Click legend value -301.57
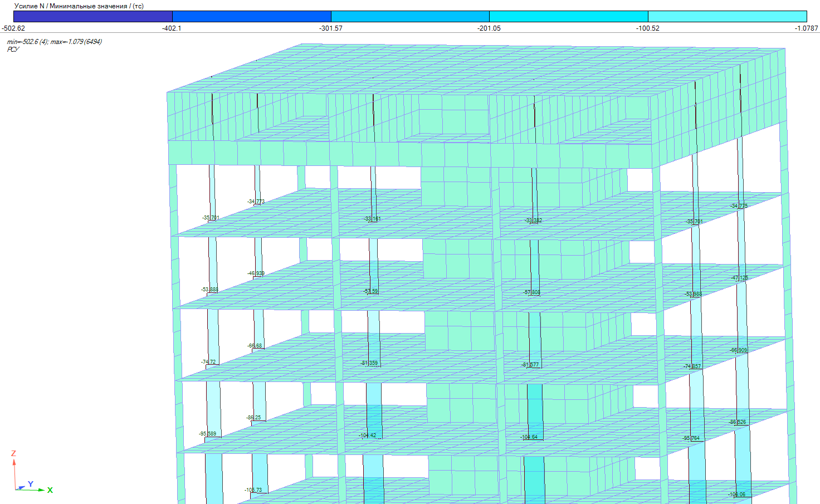820x504 pixels. tap(331, 28)
